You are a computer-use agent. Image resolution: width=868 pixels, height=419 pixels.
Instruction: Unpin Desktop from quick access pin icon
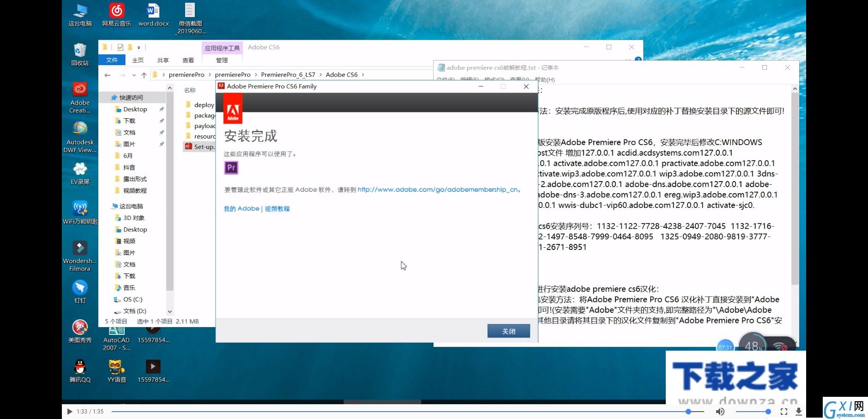(162, 109)
